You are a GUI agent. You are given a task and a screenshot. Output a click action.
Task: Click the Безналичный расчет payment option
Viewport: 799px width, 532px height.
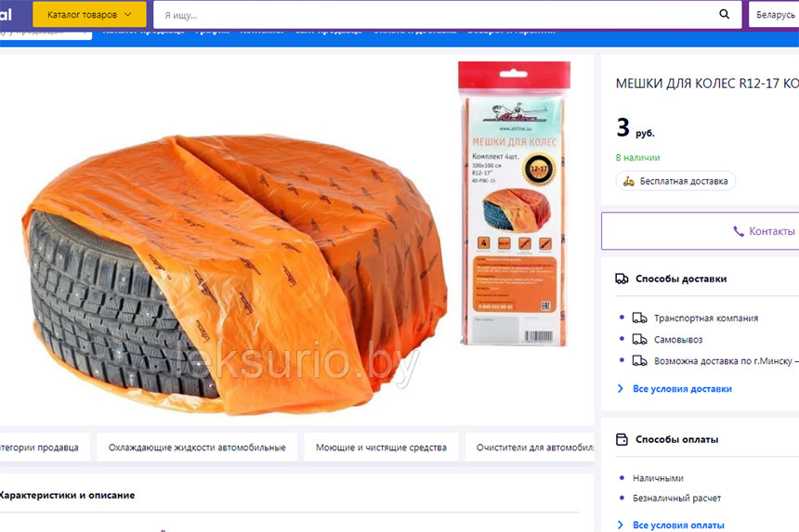click(x=676, y=498)
